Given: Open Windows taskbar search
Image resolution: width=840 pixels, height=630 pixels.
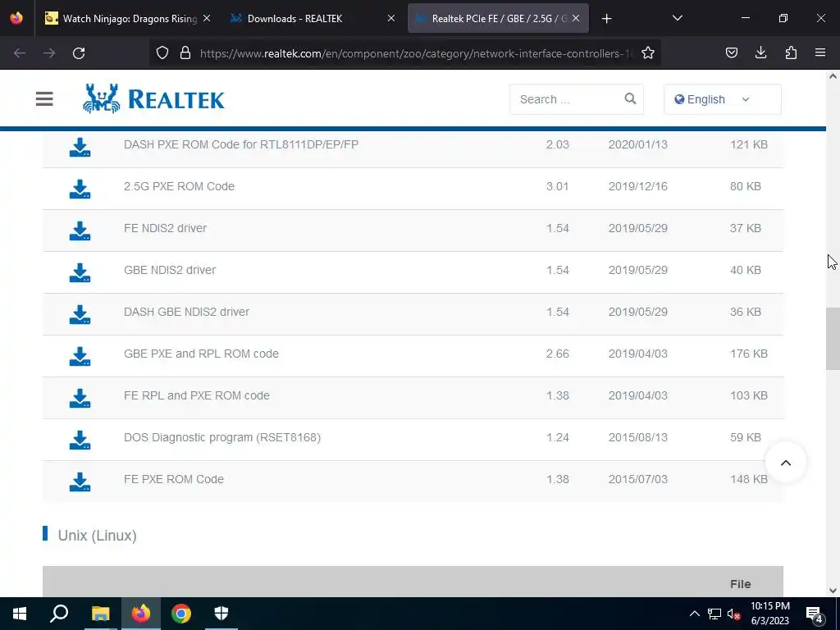Looking at the screenshot, I should tap(59, 614).
